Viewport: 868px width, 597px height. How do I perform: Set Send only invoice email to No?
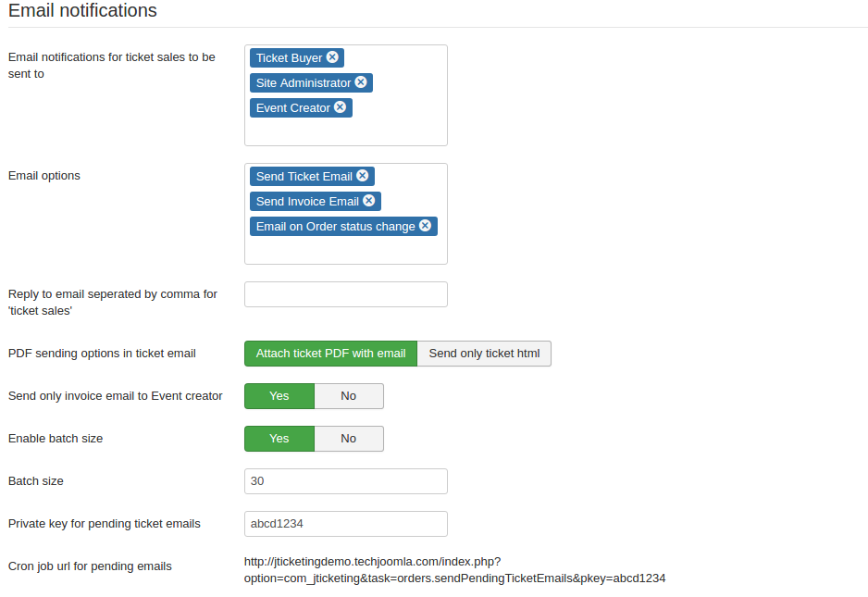point(348,396)
